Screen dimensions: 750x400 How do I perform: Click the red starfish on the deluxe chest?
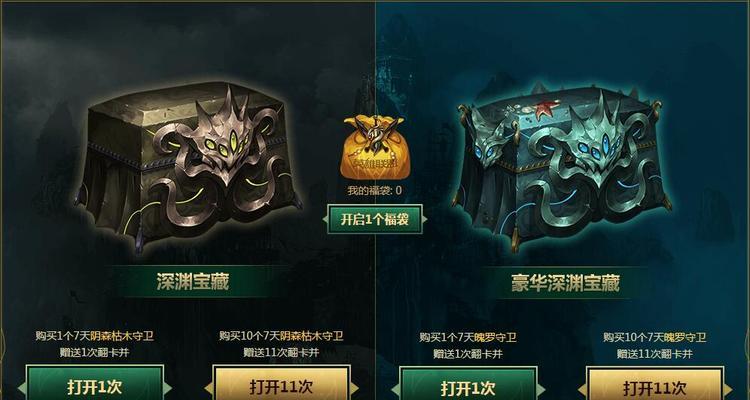[x=546, y=109]
